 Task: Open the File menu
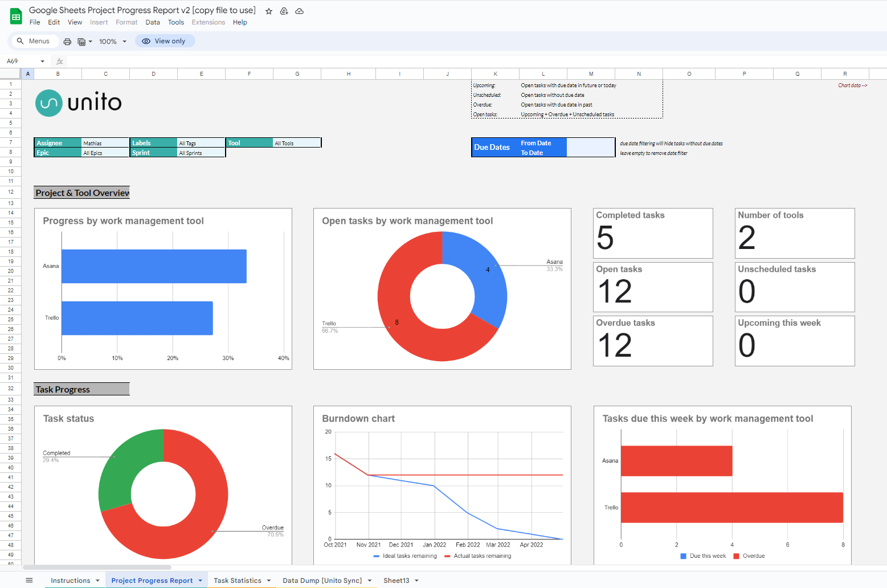tap(35, 22)
